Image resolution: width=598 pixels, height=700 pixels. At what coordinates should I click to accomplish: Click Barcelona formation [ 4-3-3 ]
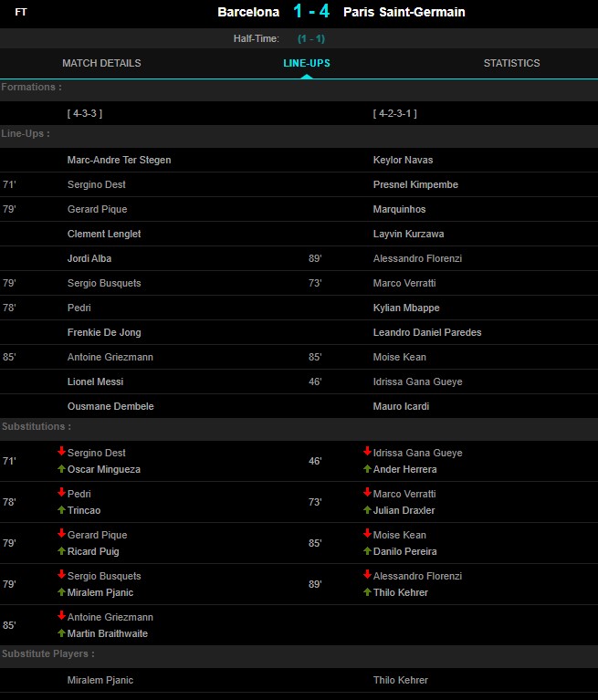coord(85,113)
